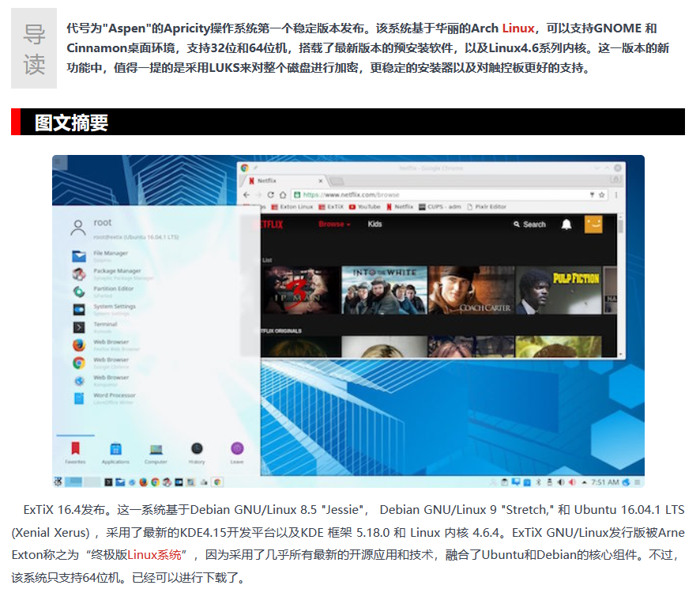Open the Chrome three-dot menu

click(x=616, y=194)
